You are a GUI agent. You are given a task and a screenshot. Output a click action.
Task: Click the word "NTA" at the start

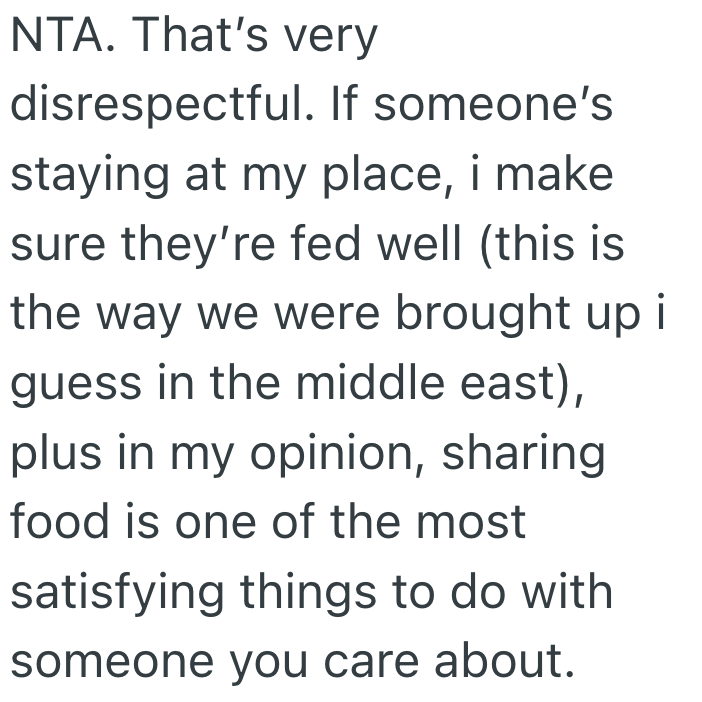[57, 39]
